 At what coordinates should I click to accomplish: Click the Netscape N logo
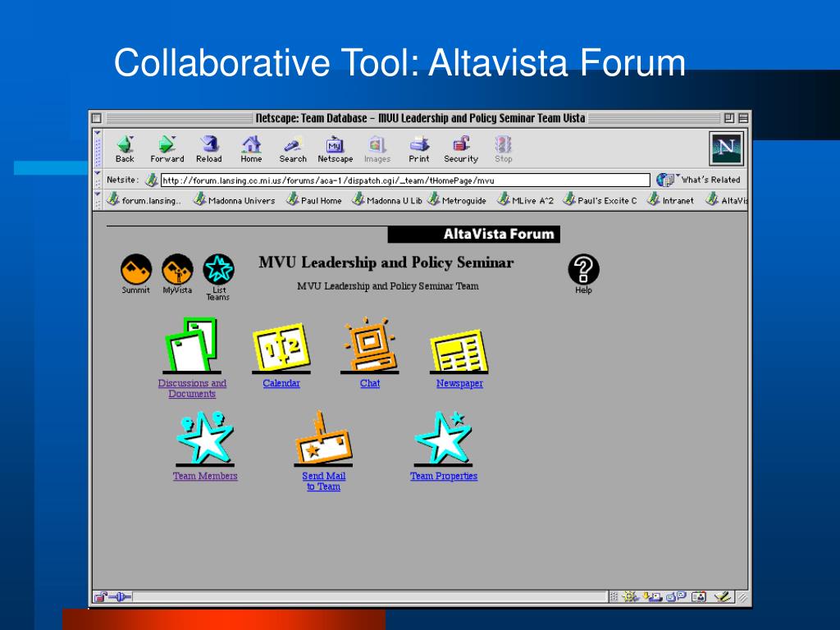(x=726, y=148)
